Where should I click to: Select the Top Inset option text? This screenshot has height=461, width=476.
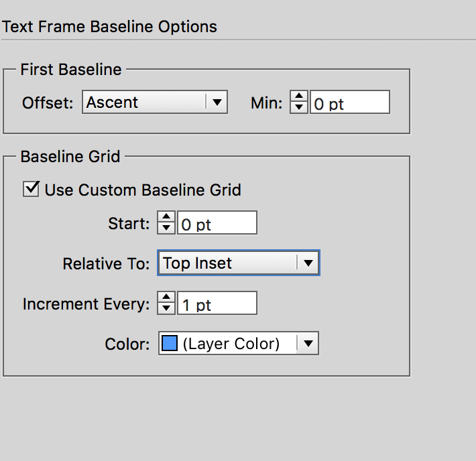pos(198,263)
